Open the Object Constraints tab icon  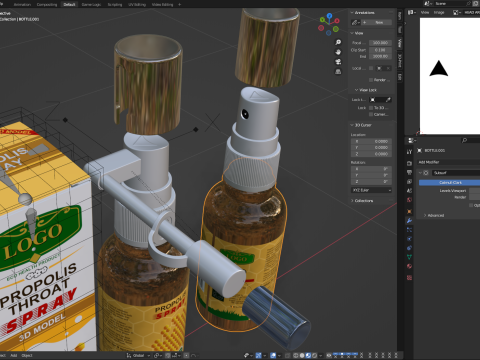pyautogui.click(x=409, y=248)
